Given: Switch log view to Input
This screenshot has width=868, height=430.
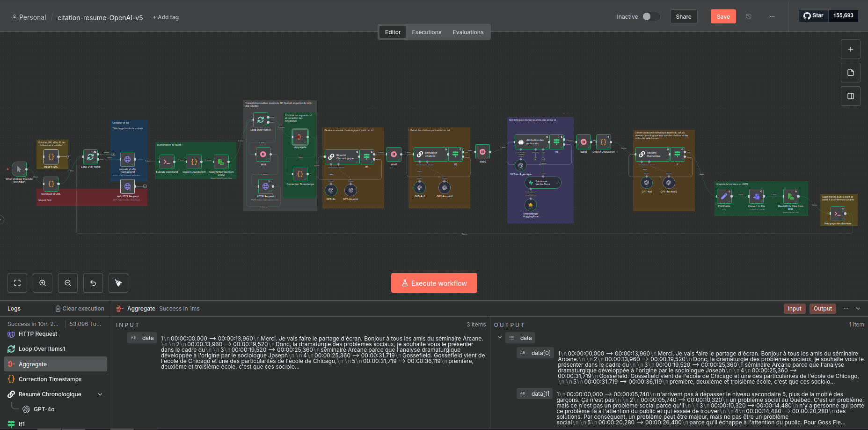Looking at the screenshot, I should tap(794, 309).
